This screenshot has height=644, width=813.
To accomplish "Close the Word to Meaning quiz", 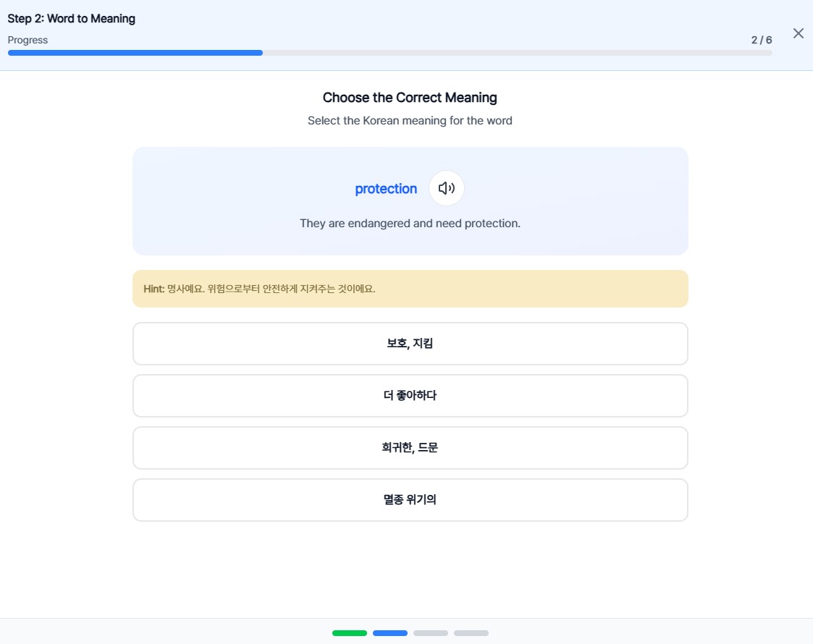I will [x=798, y=33].
